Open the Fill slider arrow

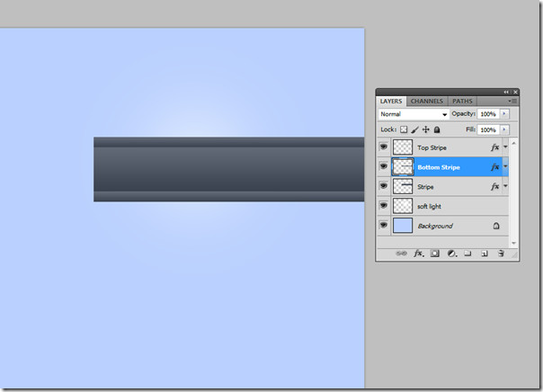(504, 129)
